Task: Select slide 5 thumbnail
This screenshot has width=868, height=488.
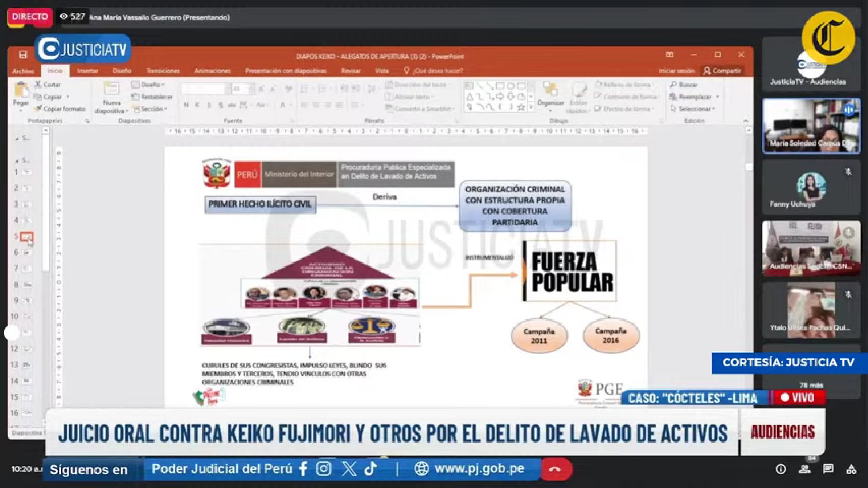Action: pyautogui.click(x=27, y=237)
